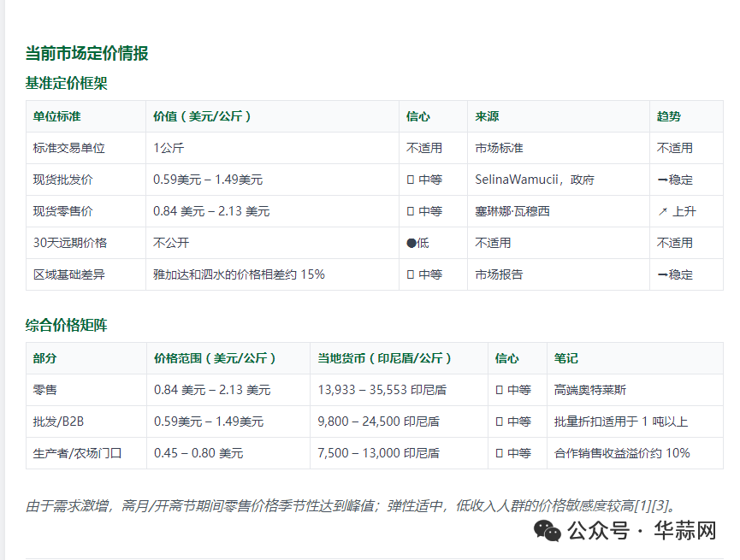The height and width of the screenshot is (560, 740).
Task: Click the confidence icon in 现货批发价 row
Action: coord(411,180)
